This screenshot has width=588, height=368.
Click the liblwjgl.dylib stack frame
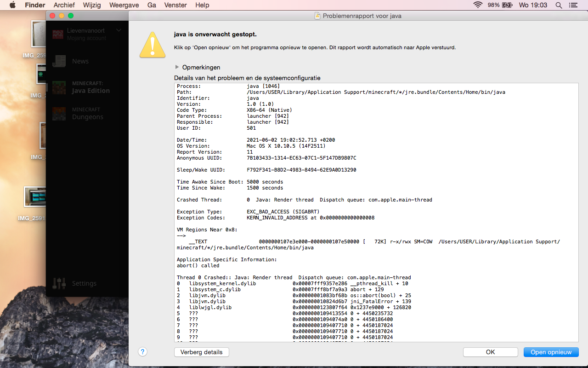click(294, 307)
